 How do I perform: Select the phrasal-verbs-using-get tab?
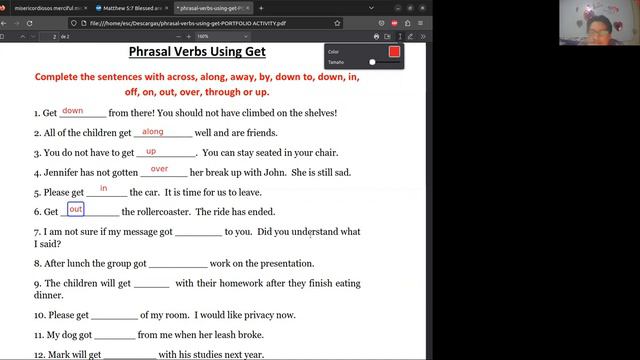tap(213, 8)
